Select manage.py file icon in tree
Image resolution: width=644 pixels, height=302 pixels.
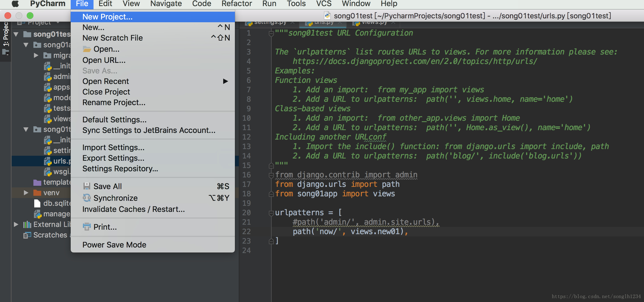tap(38, 214)
